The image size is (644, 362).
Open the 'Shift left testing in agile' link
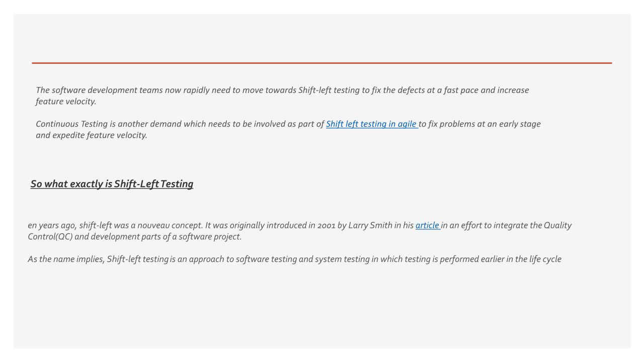tap(371, 124)
